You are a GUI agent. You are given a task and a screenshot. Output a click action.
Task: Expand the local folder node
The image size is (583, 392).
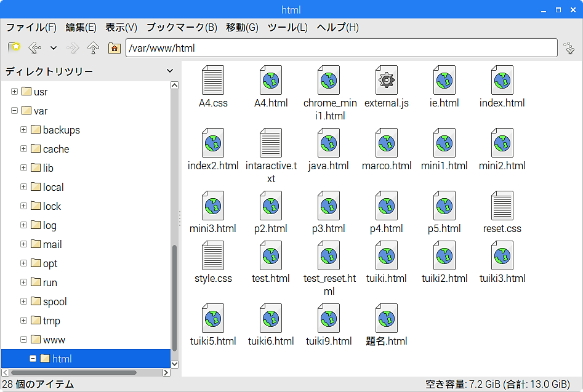pyautogui.click(x=23, y=187)
